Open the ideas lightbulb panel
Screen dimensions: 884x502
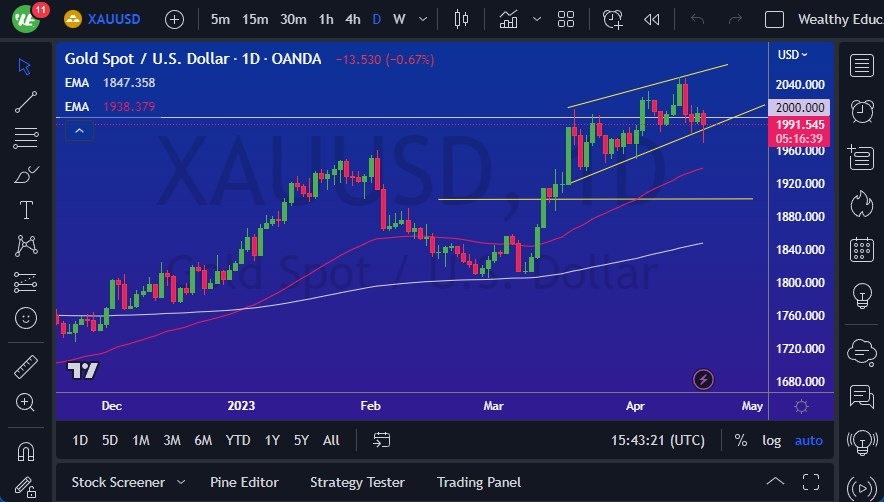click(861, 295)
